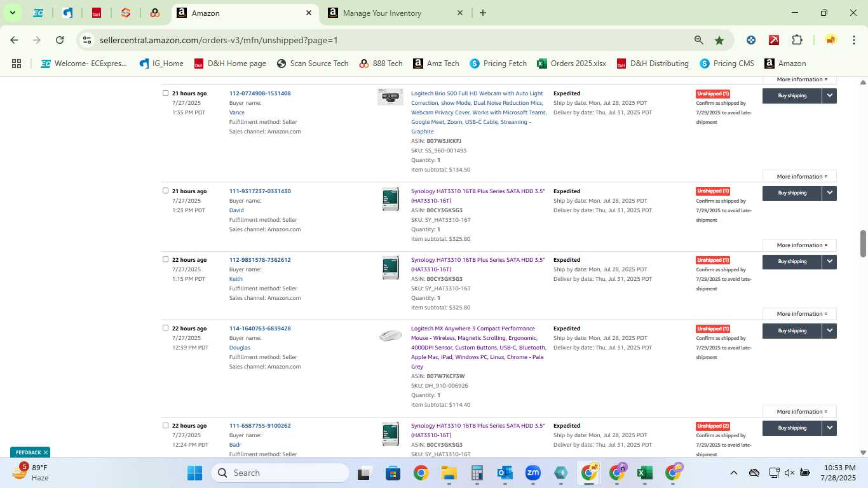868x488 pixels.
Task: Expand Buy shipping dropdown for Keith's order
Action: [x=829, y=261]
